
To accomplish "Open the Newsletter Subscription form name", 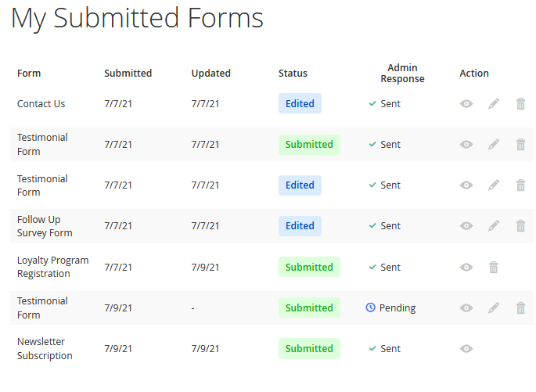I will [x=45, y=349].
